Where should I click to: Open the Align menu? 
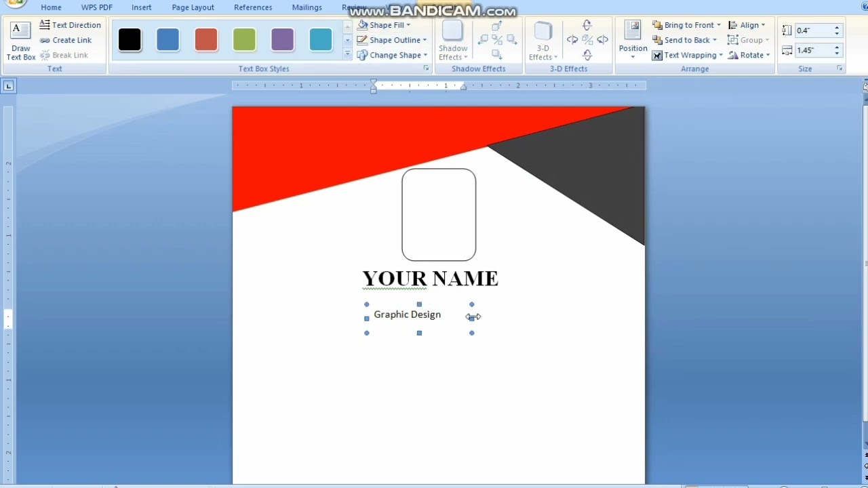click(747, 25)
